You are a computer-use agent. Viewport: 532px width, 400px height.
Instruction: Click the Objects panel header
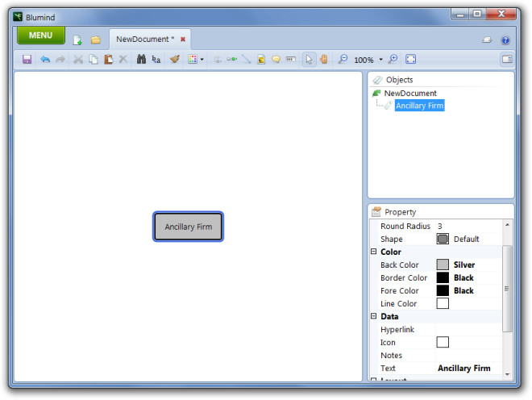[x=441, y=80]
